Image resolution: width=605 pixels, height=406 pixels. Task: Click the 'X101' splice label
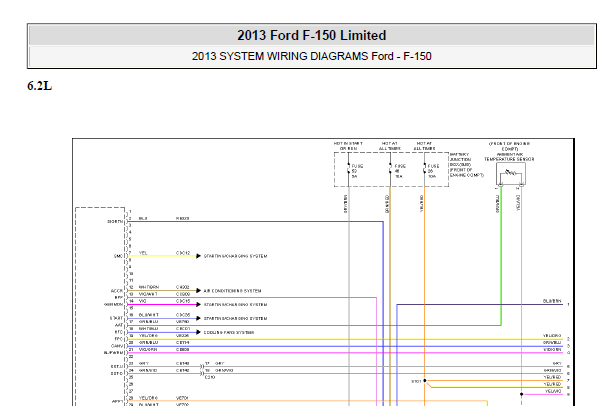coord(416,382)
